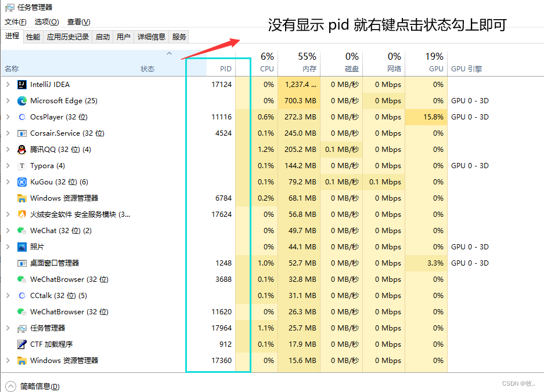This screenshot has height=392, width=544.
Task: Click the 照片 app icon
Action: tap(22, 247)
